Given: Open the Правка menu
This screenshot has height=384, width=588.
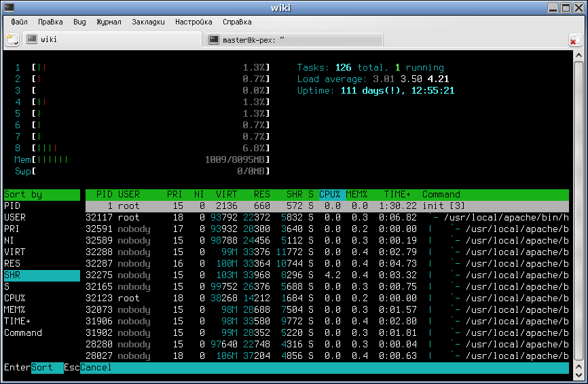Looking at the screenshot, I should click(x=50, y=22).
